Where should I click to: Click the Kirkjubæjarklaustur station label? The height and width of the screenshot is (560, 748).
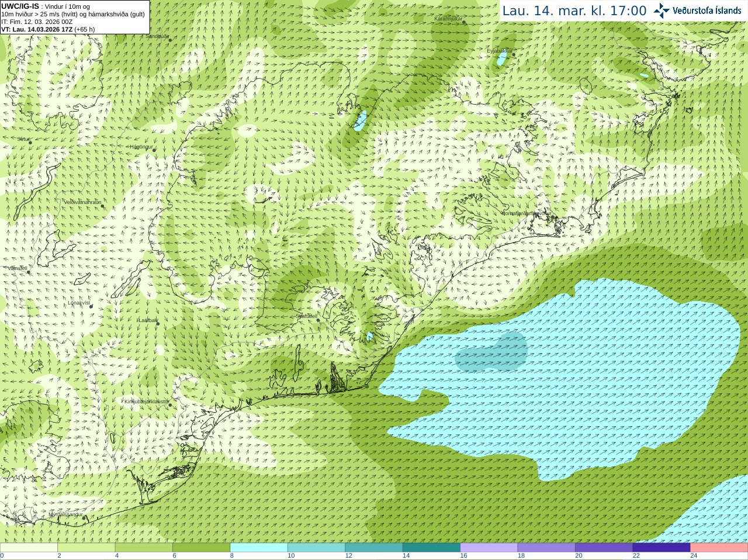[146, 402]
